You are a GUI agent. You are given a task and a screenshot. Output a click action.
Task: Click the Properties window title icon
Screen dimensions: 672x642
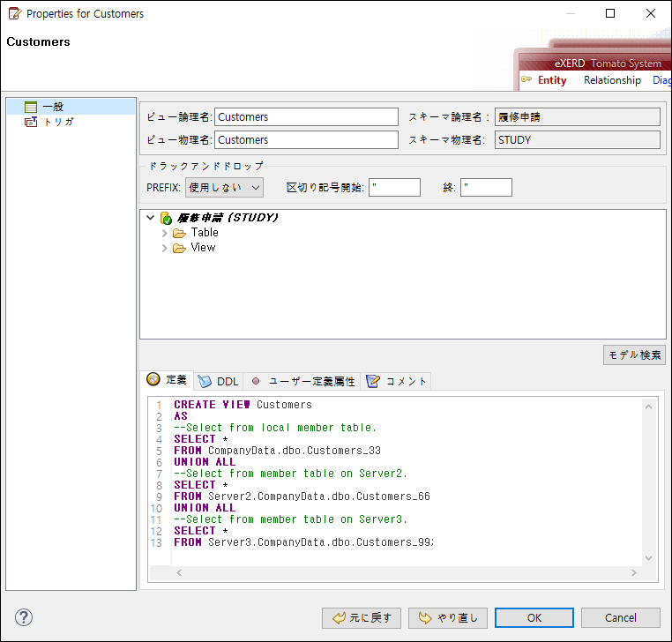point(15,14)
